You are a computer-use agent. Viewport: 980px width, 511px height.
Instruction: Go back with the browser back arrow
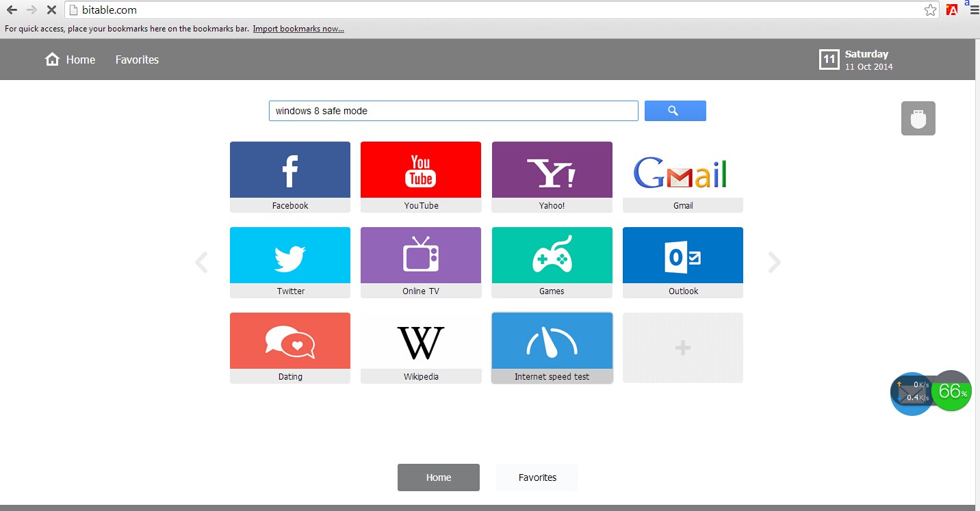click(x=12, y=10)
